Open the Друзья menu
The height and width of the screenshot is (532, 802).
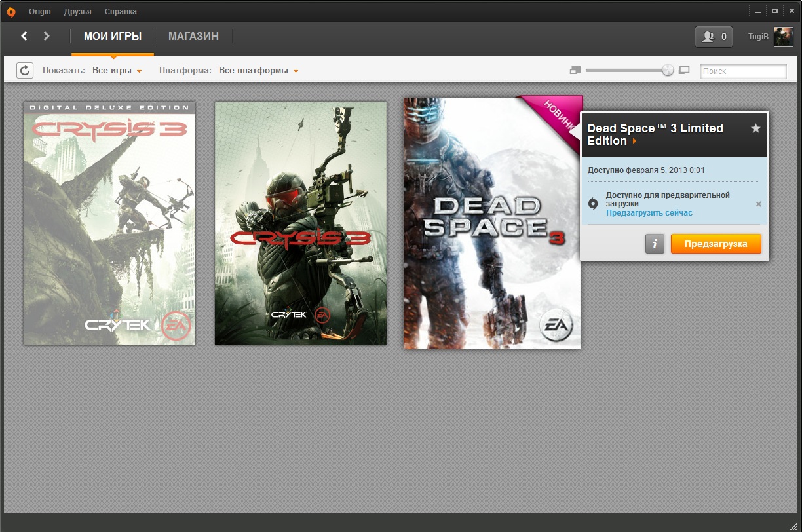coord(78,12)
